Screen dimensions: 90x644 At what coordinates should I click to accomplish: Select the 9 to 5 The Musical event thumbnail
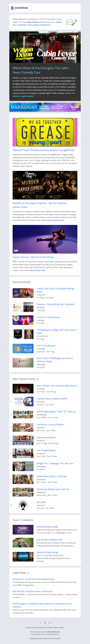pos(23,349)
